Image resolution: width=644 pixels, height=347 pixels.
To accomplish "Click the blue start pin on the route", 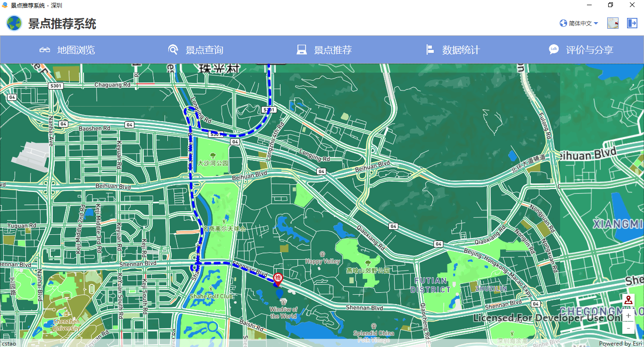I will [280, 294].
